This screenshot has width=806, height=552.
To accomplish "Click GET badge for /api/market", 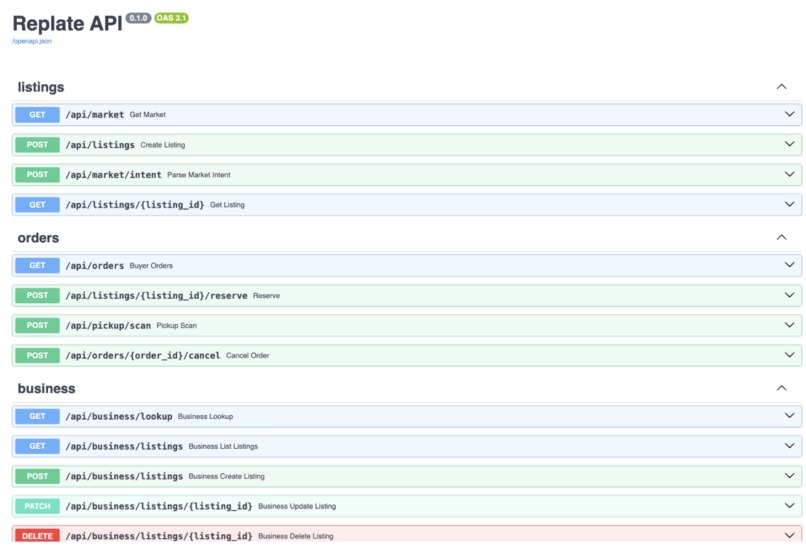I will (37, 115).
